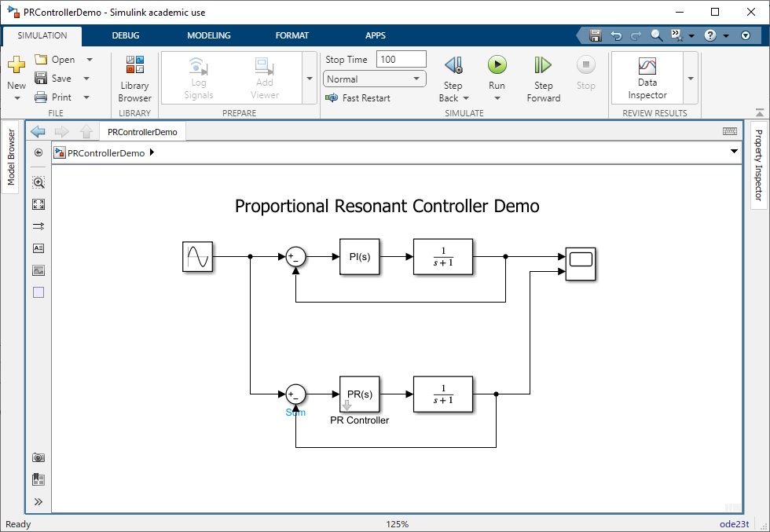Toggle Fast Restart mode

coord(358,97)
